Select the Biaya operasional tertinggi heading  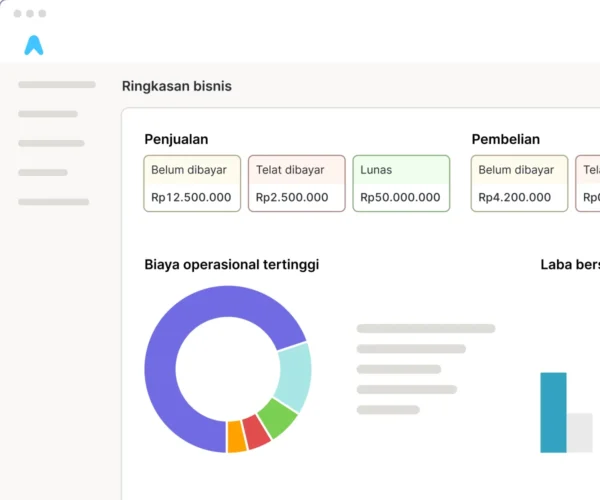click(232, 265)
